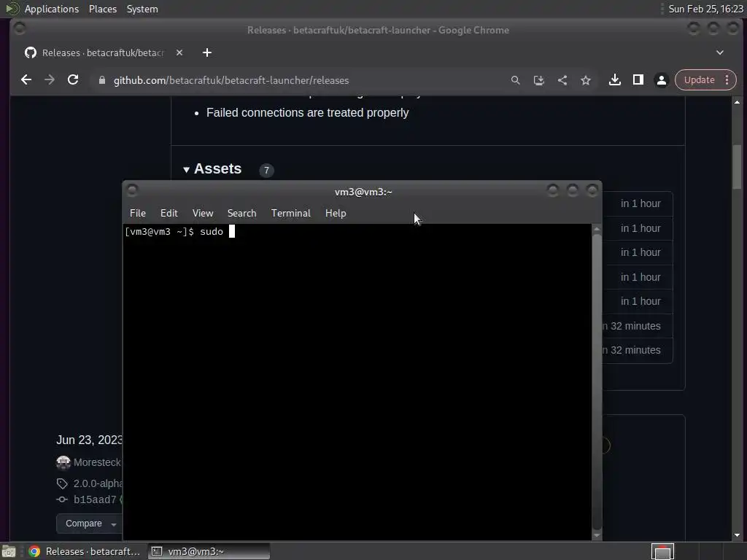747x560 pixels.
Task: Click page scrollbar down arrow in Chrome
Action: coord(737,535)
